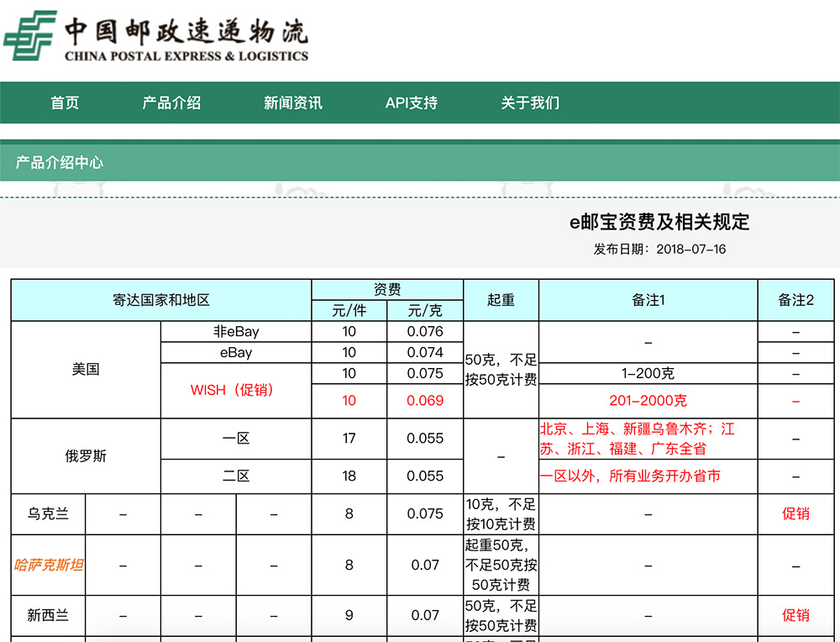840x642 pixels.
Task: Select the 乌克兰 country cell
Action: coord(48,514)
